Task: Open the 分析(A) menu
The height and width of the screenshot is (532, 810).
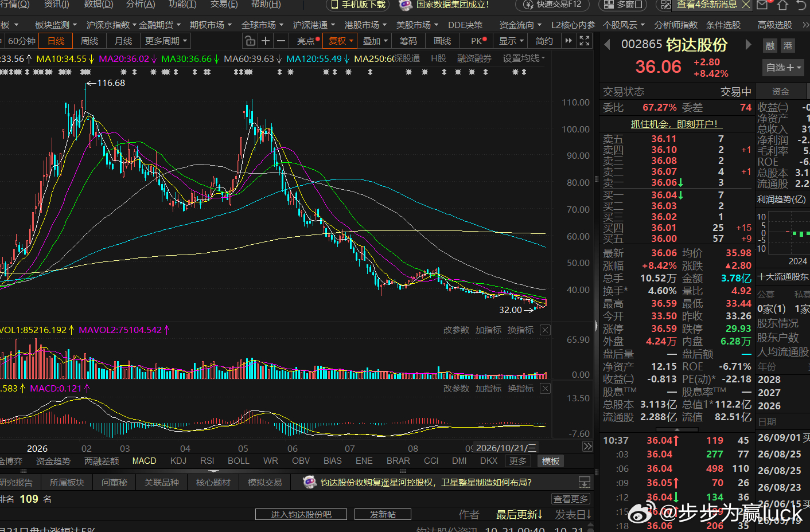Action: 141,5
